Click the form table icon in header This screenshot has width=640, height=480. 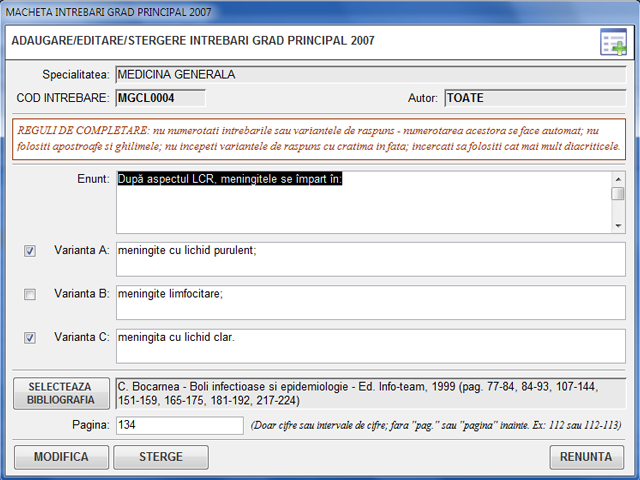(612, 42)
